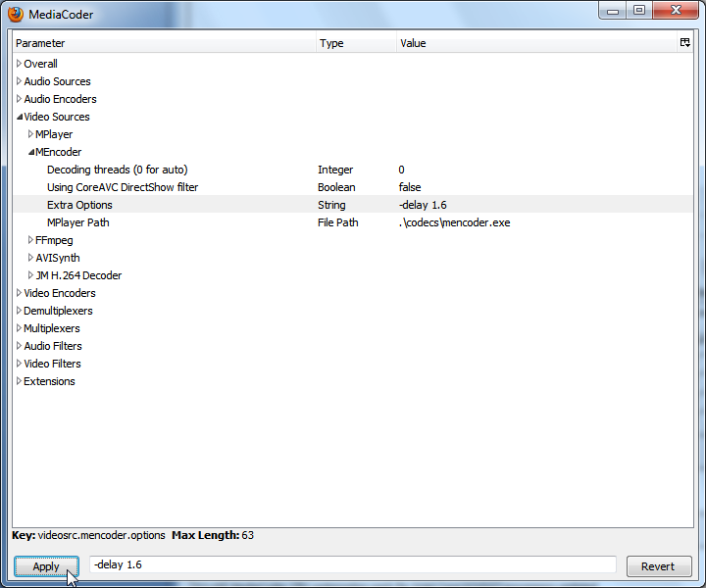The image size is (706, 588).
Task: Expand the Video Filters category
Action: coord(19,363)
